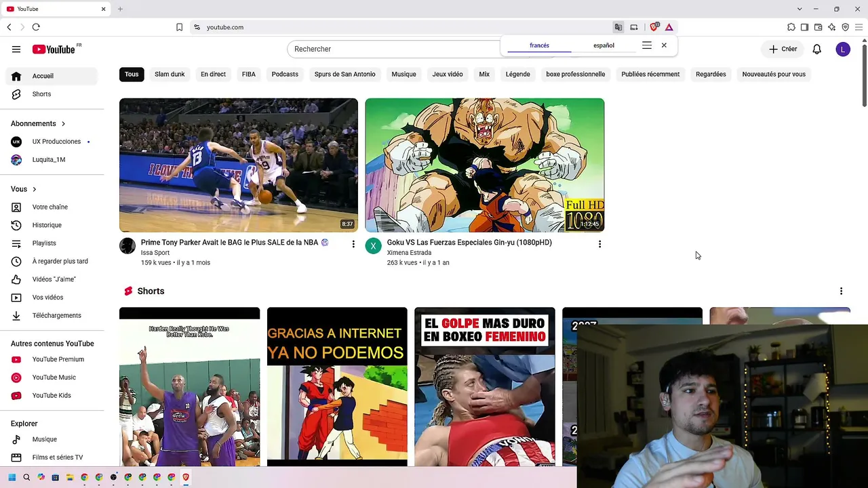The image size is (868, 488).
Task: Select the Jeux vidéo filter chip
Action: 448,74
